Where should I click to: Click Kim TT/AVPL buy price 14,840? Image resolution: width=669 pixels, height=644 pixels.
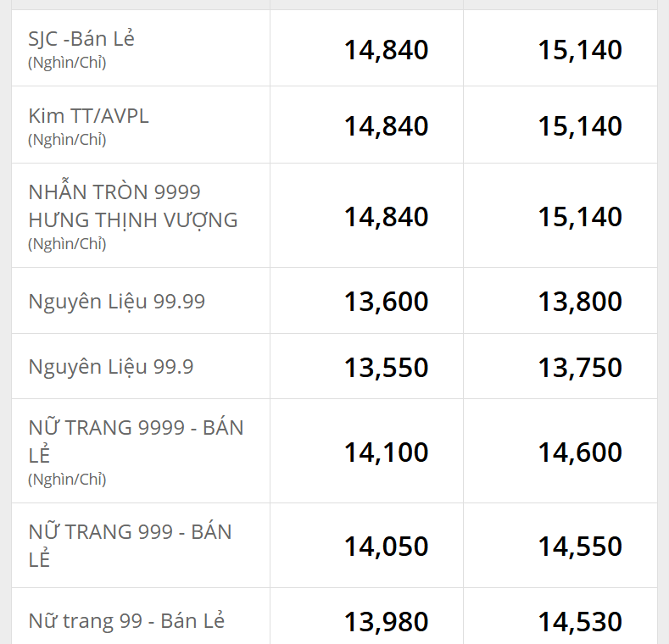[x=386, y=126]
